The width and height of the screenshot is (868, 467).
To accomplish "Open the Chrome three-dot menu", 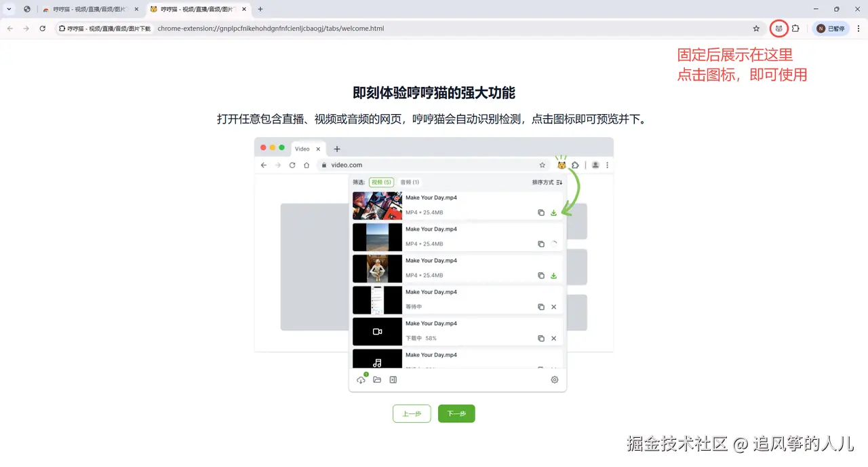I will click(x=858, y=29).
